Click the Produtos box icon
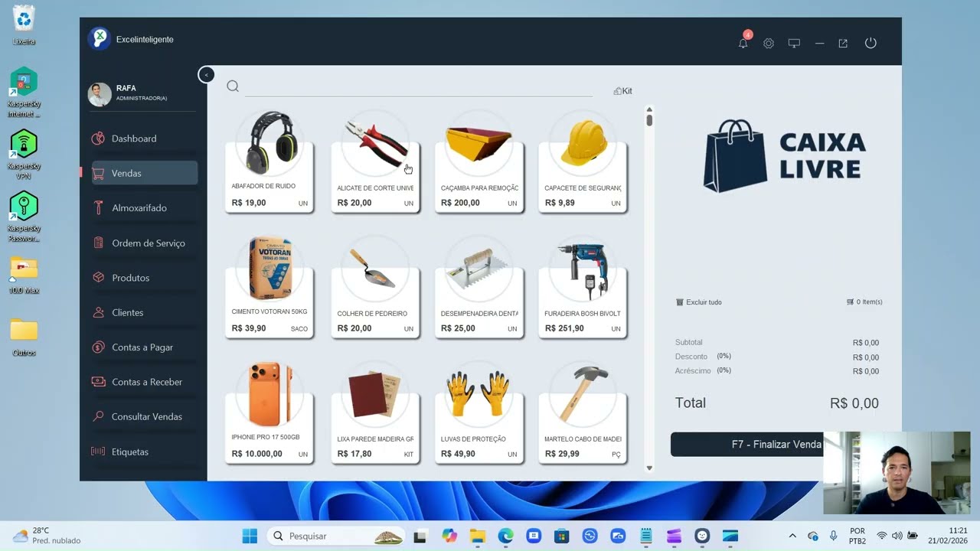Image resolution: width=980 pixels, height=551 pixels. point(98,278)
